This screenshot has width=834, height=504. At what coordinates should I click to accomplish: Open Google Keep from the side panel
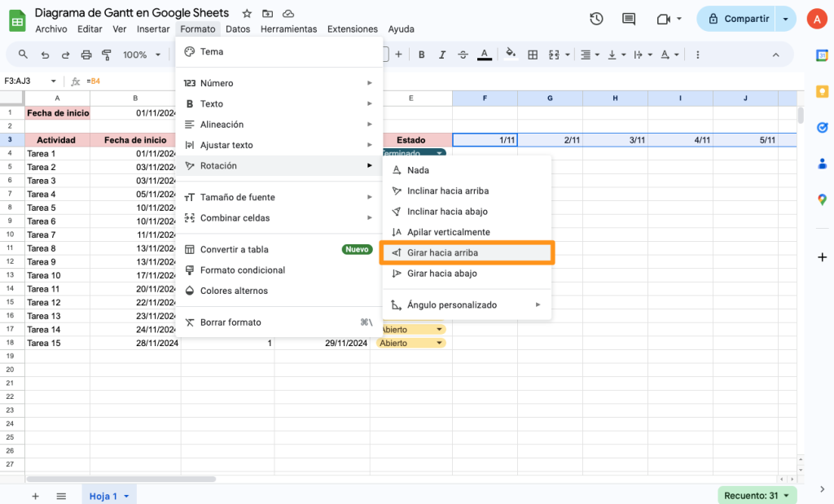tap(822, 91)
